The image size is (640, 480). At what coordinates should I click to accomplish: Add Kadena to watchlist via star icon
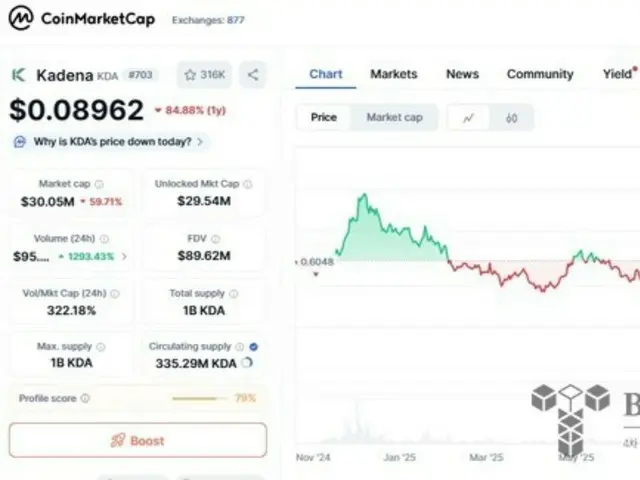[189, 75]
